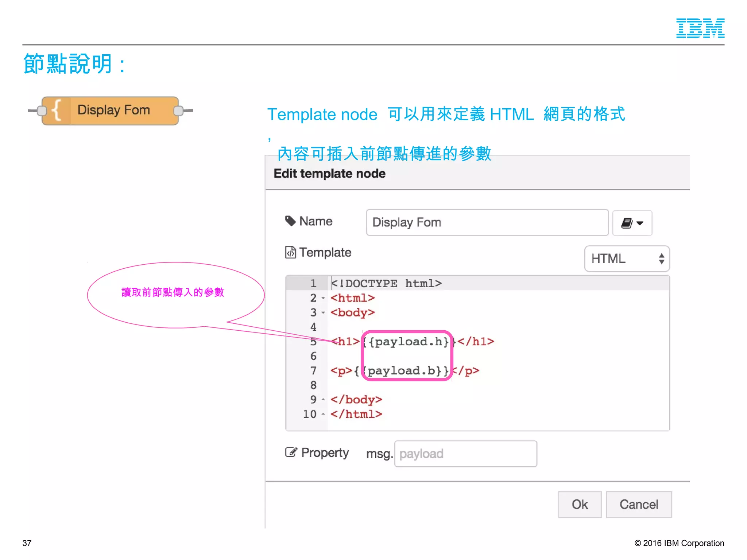Click the Template label text
This screenshot has width=747, height=560.
pos(325,252)
